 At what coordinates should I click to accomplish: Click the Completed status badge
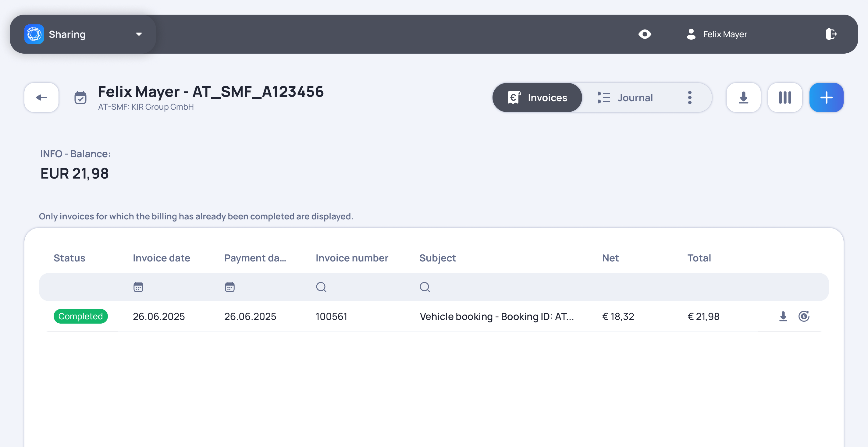click(x=80, y=316)
